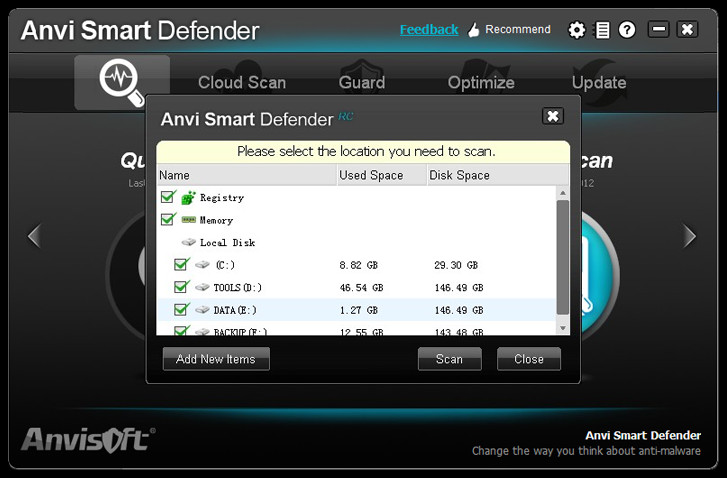Click the (C:) drive icon
The image size is (727, 478).
tap(202, 265)
